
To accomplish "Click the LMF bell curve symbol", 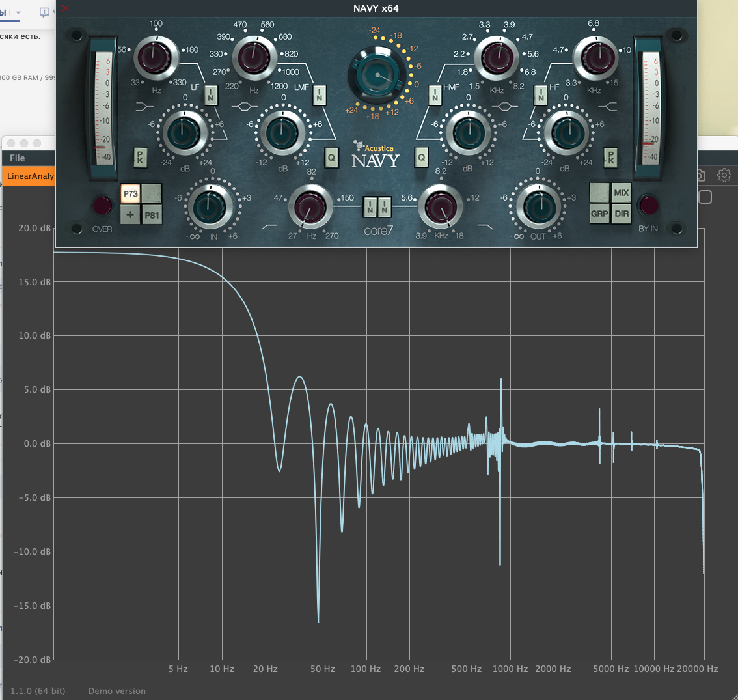I will click(244, 107).
